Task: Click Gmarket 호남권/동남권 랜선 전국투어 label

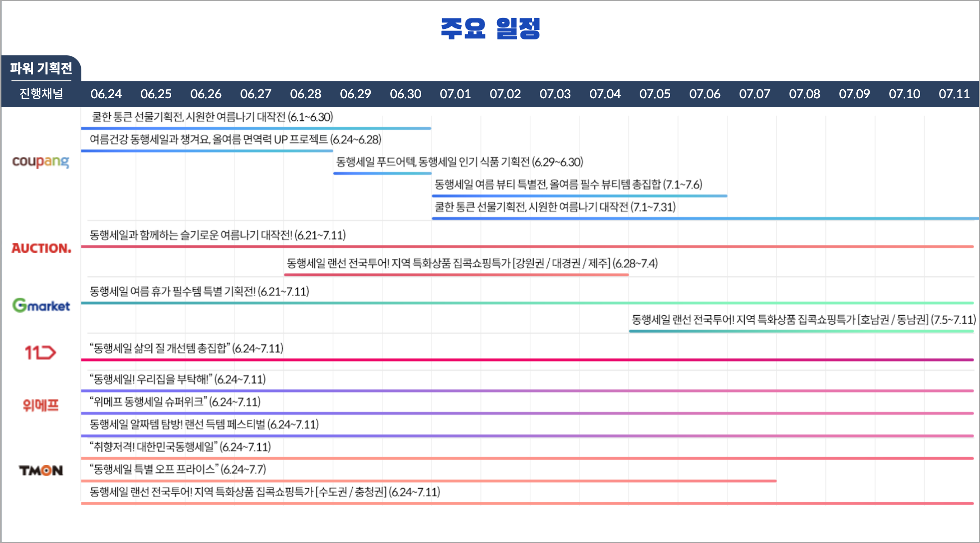Action: coord(803,320)
